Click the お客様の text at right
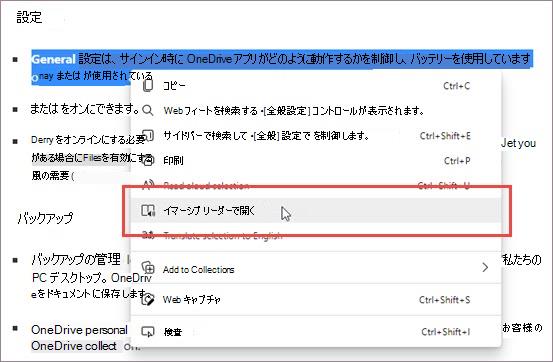This screenshot has width=553, height=362. [x=522, y=328]
